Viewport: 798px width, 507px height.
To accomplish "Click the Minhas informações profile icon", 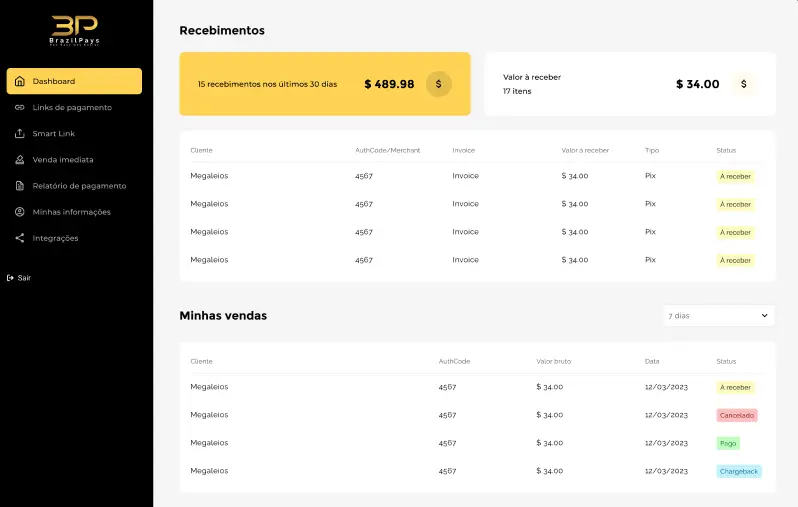I will pos(20,212).
